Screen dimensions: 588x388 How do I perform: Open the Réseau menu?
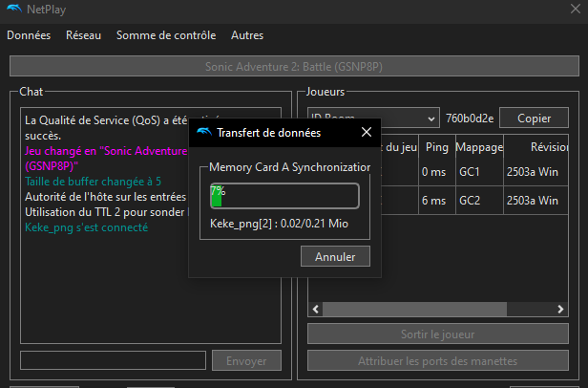[x=83, y=35]
